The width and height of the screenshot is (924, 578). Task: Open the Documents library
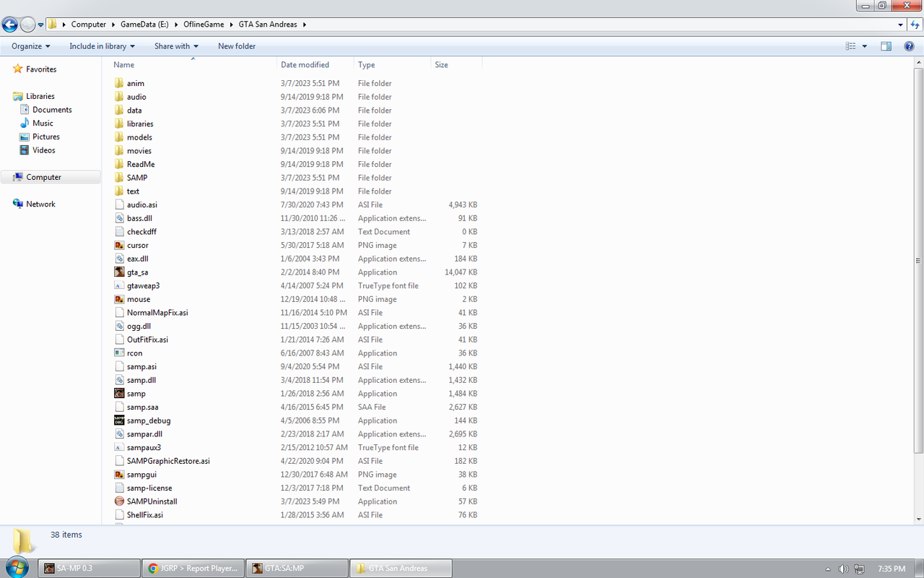click(52, 110)
